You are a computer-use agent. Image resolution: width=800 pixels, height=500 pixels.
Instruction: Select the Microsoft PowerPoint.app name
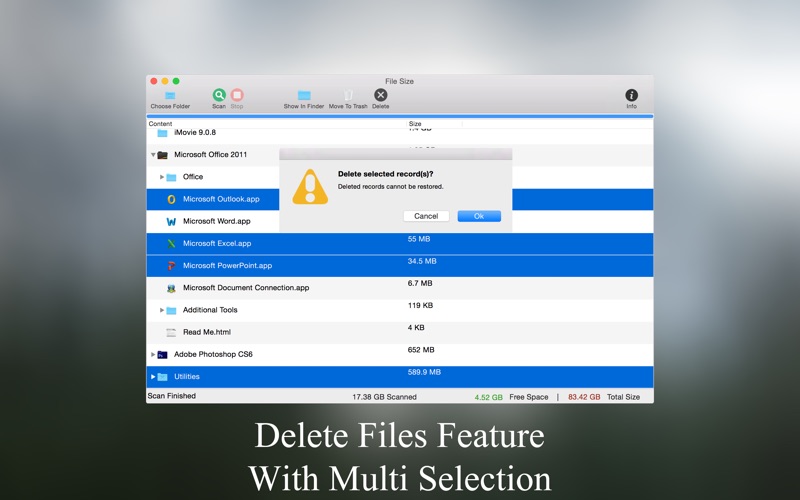tap(228, 266)
